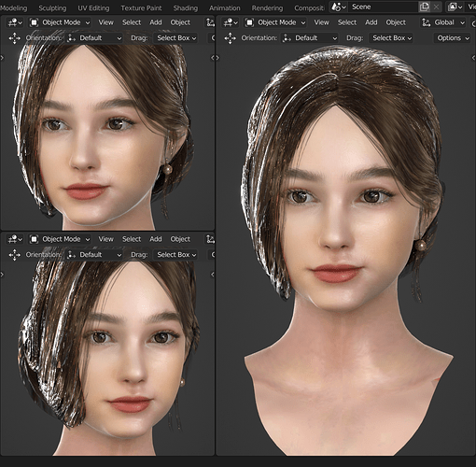The image size is (476, 467).
Task: Open Object Mode dropdown in right viewport
Action: click(x=275, y=22)
